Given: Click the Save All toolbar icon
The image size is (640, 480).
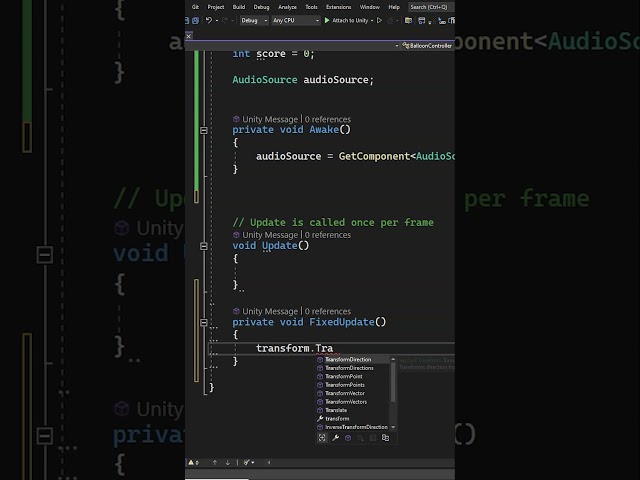Looking at the screenshot, I should coord(196,20).
